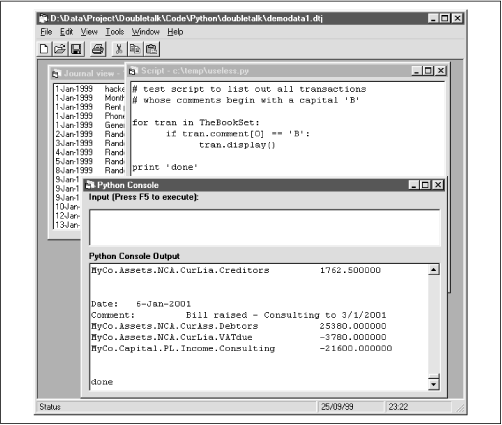Click the Paste clipboard icon

tap(152, 49)
